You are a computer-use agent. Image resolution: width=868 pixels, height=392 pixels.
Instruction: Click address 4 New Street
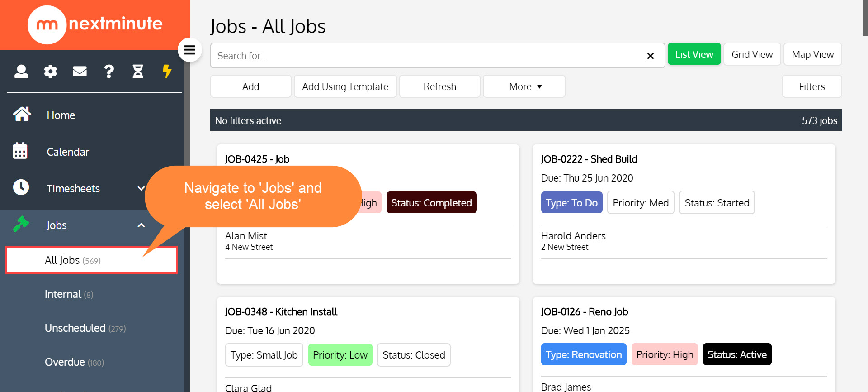[x=249, y=247]
